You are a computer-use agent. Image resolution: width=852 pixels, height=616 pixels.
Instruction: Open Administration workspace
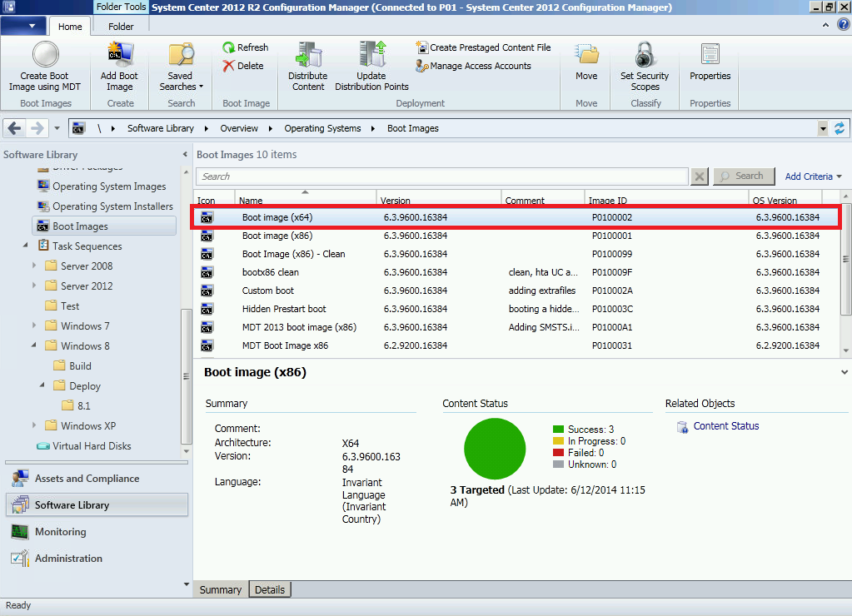point(97,559)
